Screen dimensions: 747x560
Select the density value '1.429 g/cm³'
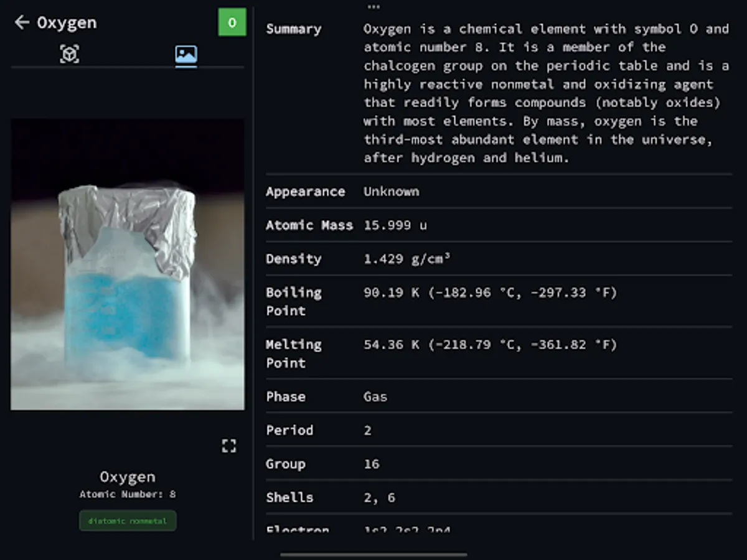click(x=406, y=259)
